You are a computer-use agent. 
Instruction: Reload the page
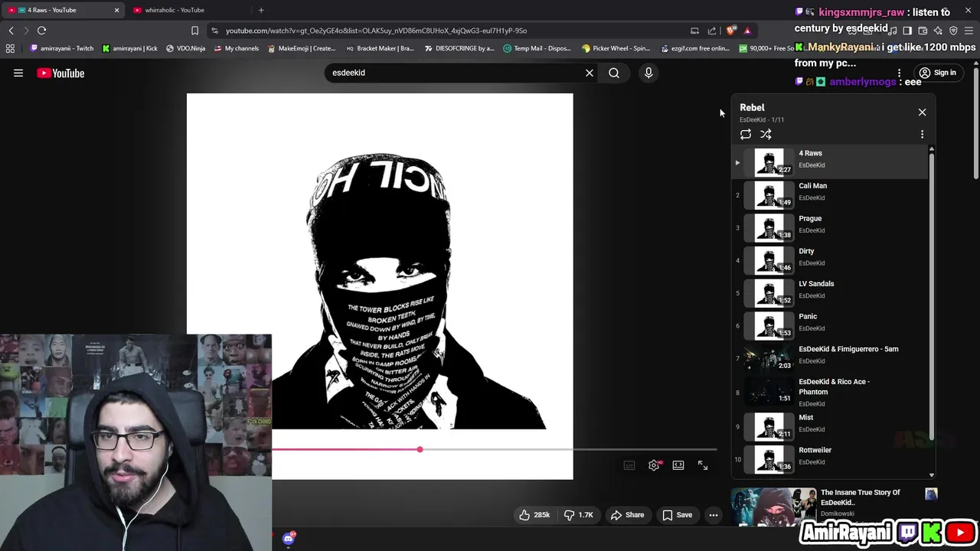[42, 31]
